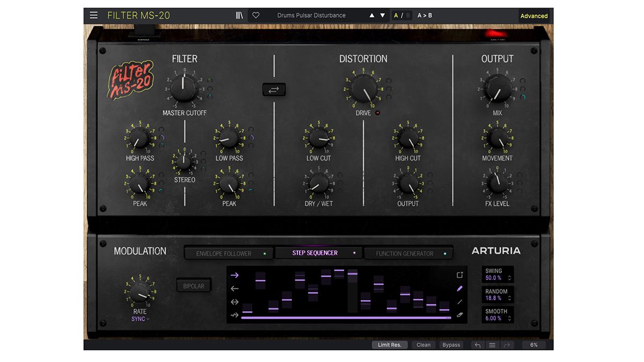Click the Swing percentage stepper chevrons
644x362 pixels.
click(510, 278)
